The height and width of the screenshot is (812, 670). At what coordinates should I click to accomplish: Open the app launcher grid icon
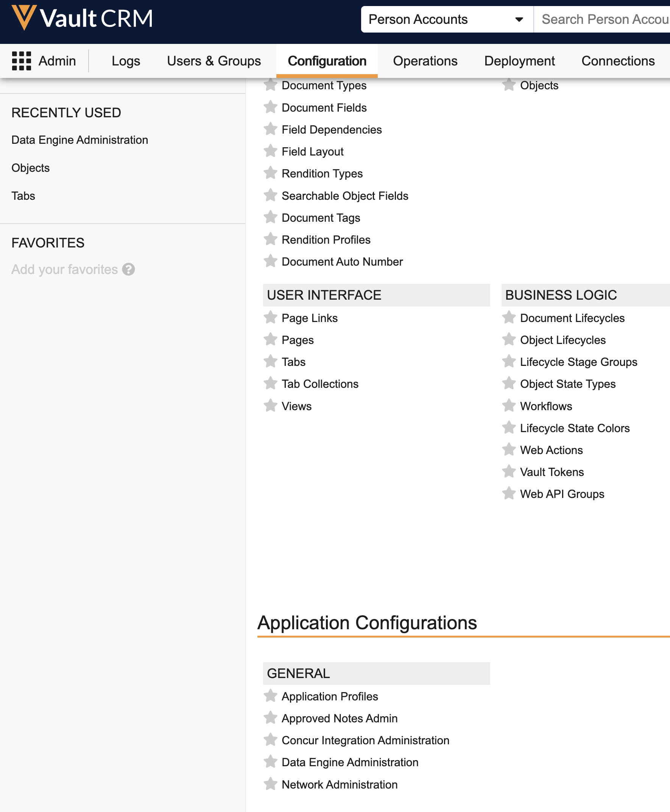21,61
